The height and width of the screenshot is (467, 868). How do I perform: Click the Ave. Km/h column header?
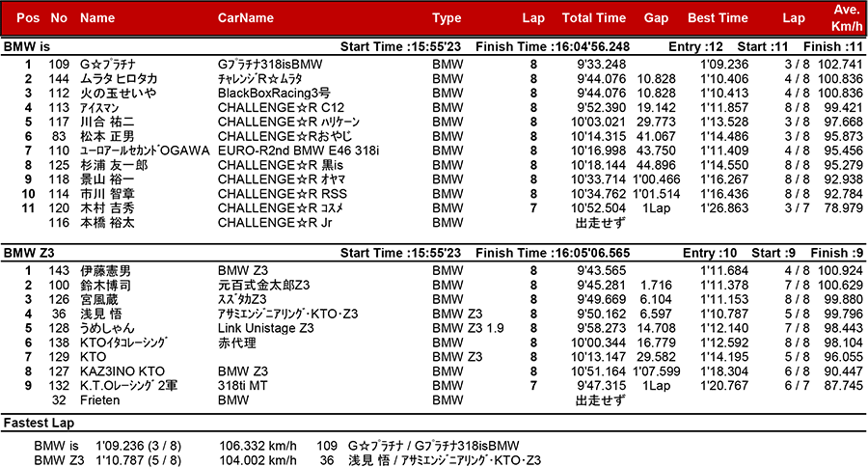point(847,17)
